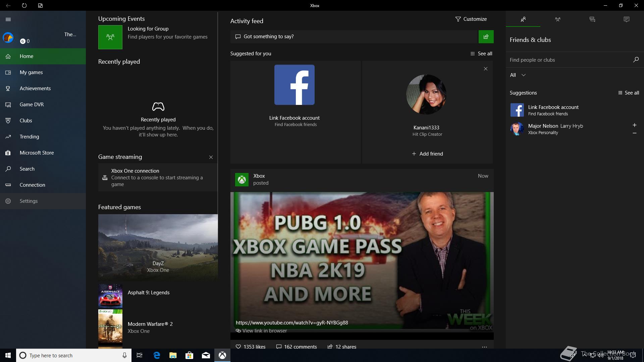Click View link in browser
The width and height of the screenshot is (644, 362).
(x=261, y=331)
